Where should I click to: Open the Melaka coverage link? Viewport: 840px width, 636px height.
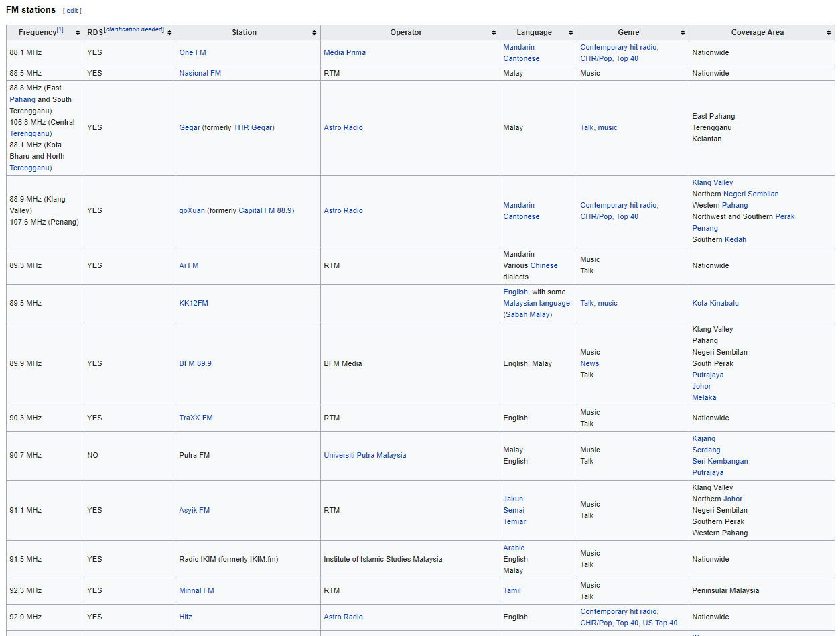704,398
